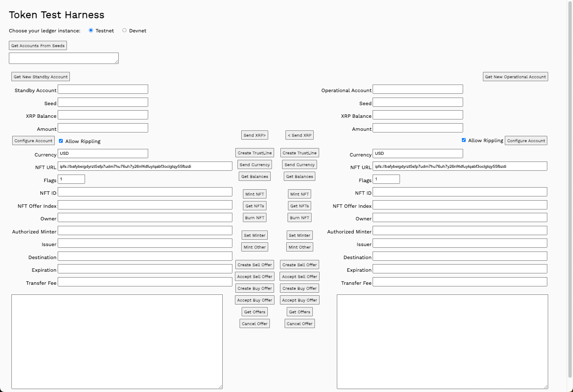This screenshot has width=573, height=392.
Task: Click Get Balances on the left column
Action: [x=254, y=176]
